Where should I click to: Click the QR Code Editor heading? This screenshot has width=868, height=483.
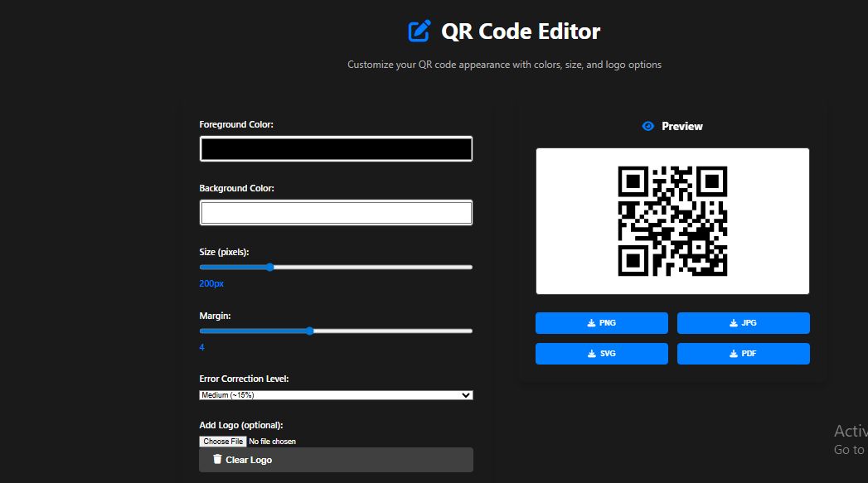[521, 31]
